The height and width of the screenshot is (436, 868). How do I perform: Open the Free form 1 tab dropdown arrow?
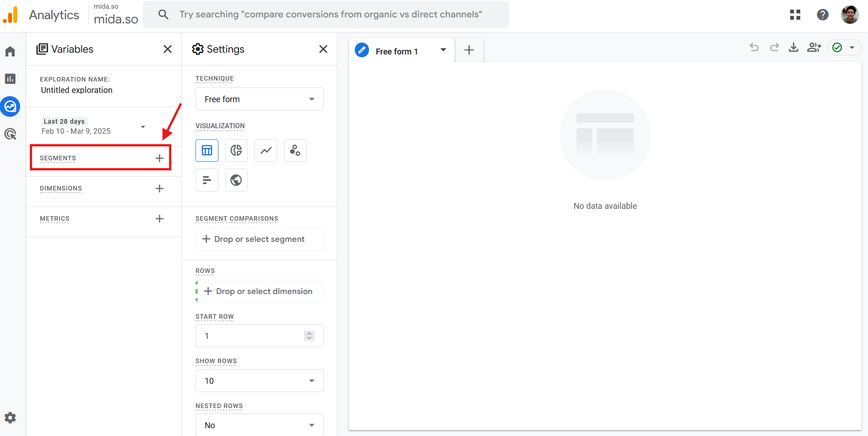[x=443, y=50]
